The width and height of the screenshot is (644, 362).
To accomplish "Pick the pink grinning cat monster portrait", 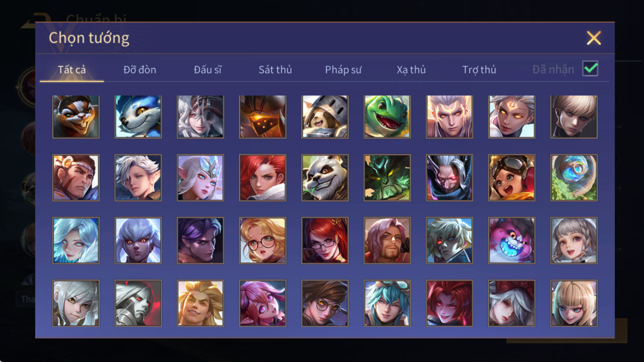I will [x=512, y=241].
